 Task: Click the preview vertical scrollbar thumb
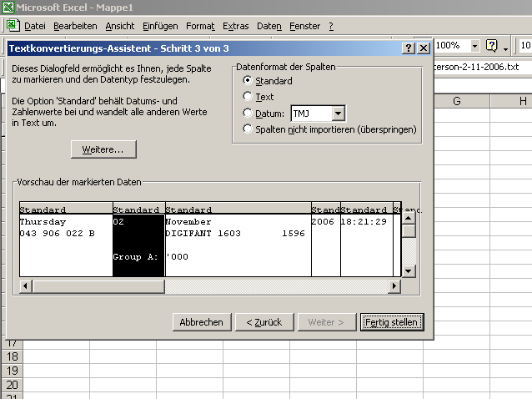408,231
